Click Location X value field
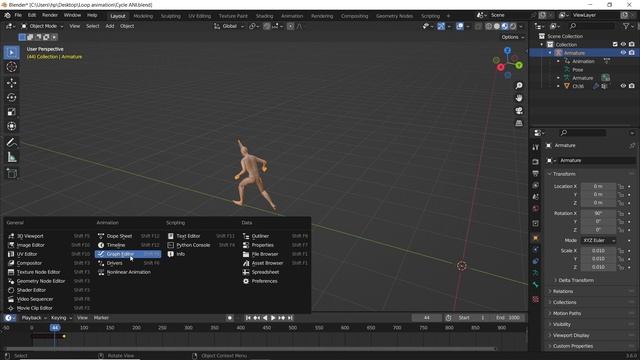The image size is (640, 360). [598, 187]
